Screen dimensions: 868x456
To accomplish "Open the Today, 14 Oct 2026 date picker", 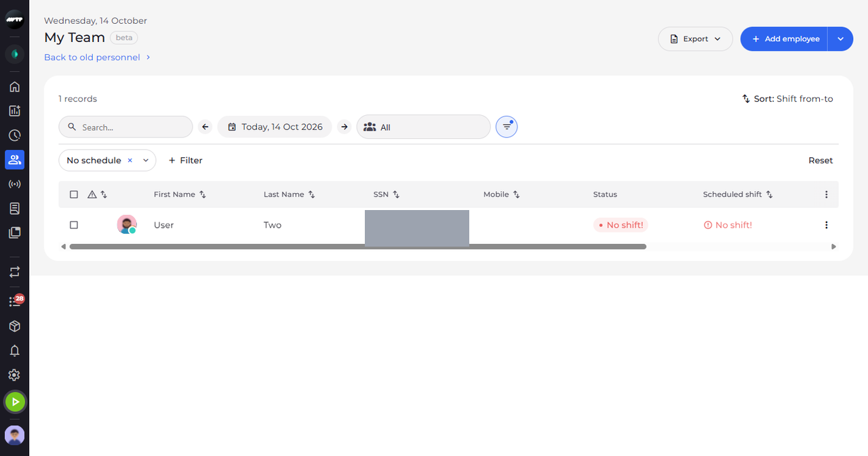I will click(275, 127).
